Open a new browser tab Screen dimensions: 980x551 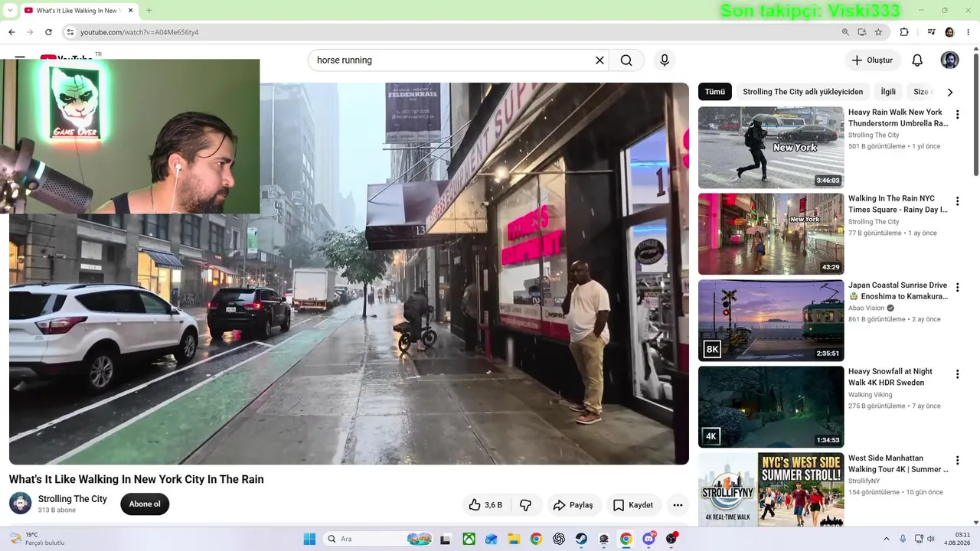(149, 11)
